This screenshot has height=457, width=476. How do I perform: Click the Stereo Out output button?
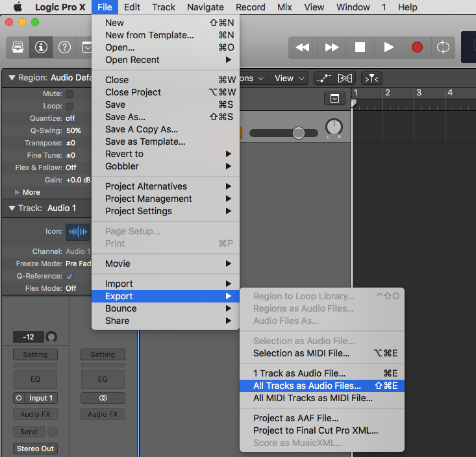coord(35,449)
